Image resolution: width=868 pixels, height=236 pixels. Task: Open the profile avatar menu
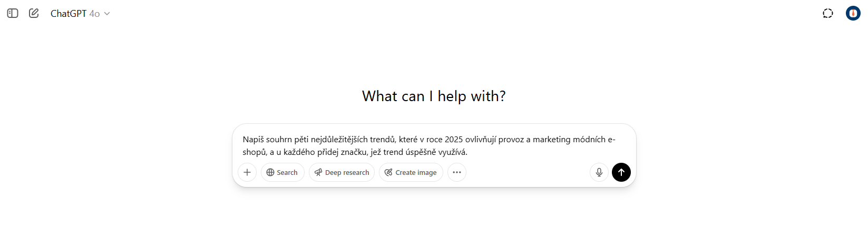[853, 13]
